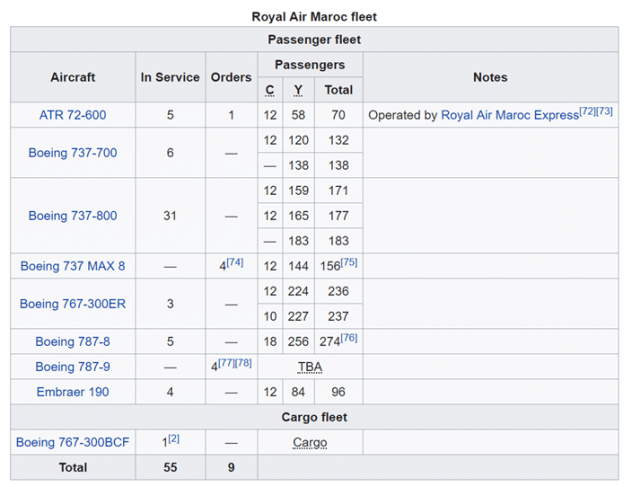Select the In Service column header
Viewport: 632px width, 487px height.
click(x=170, y=77)
